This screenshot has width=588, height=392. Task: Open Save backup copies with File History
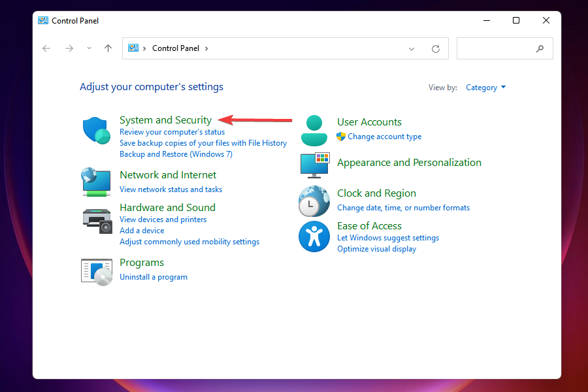click(203, 143)
